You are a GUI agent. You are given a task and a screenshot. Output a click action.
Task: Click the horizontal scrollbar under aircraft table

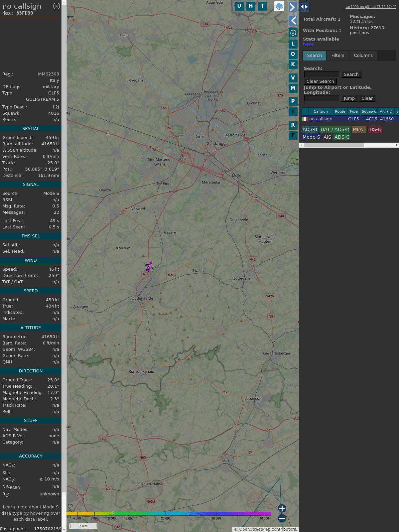tap(334, 145)
